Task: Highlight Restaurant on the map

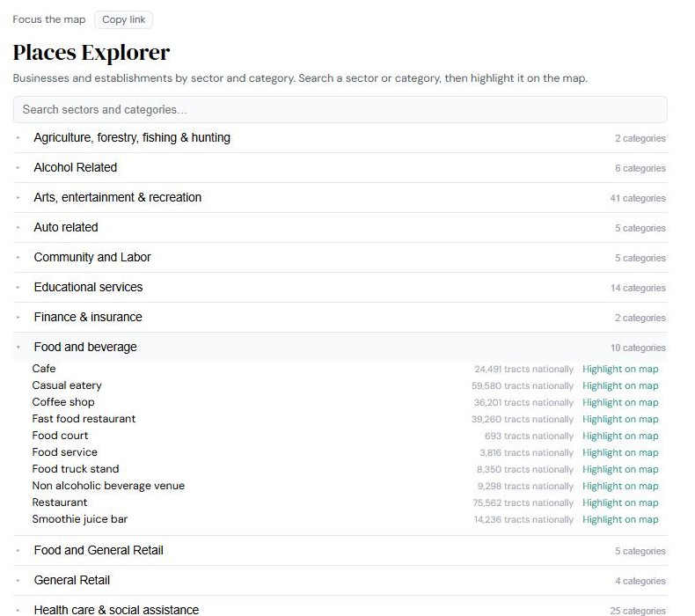Action: [x=620, y=502]
